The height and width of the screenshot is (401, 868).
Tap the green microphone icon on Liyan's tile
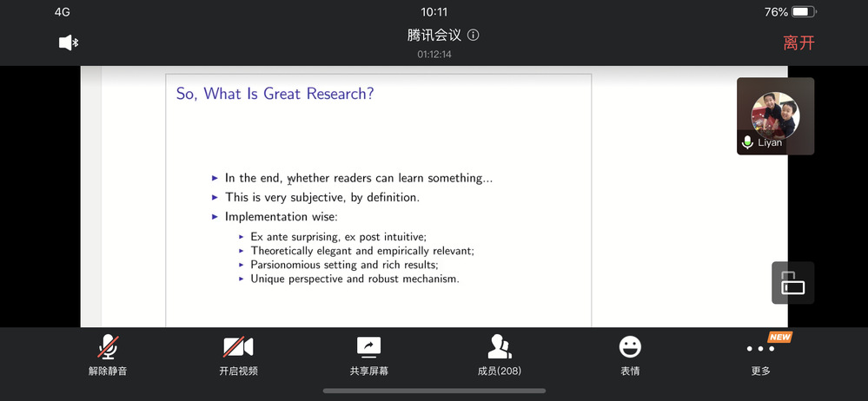pos(747,142)
